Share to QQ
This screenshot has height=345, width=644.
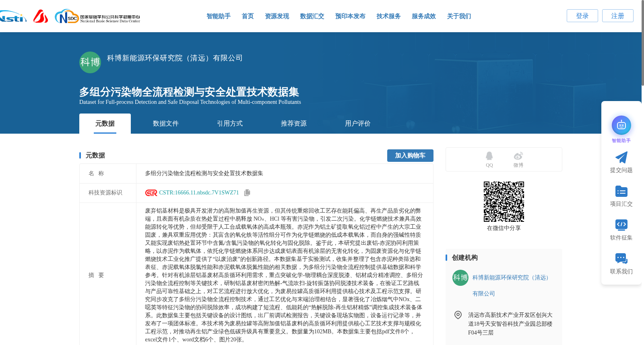coord(489,159)
